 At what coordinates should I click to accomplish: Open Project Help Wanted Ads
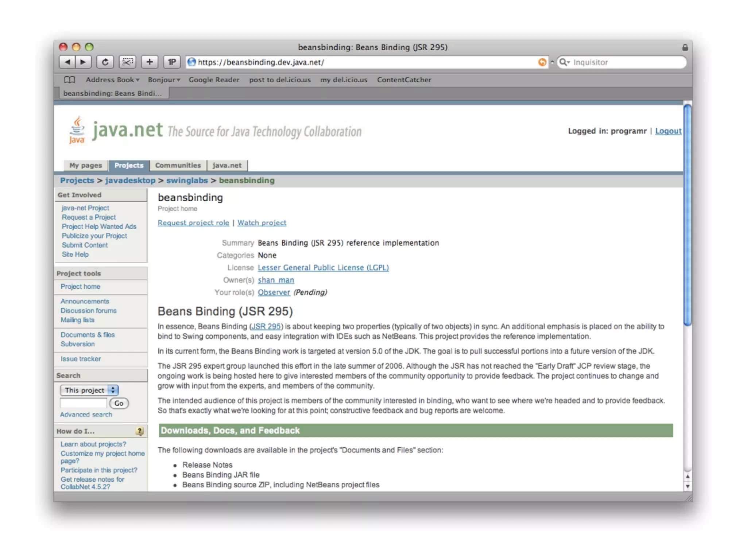point(99,226)
